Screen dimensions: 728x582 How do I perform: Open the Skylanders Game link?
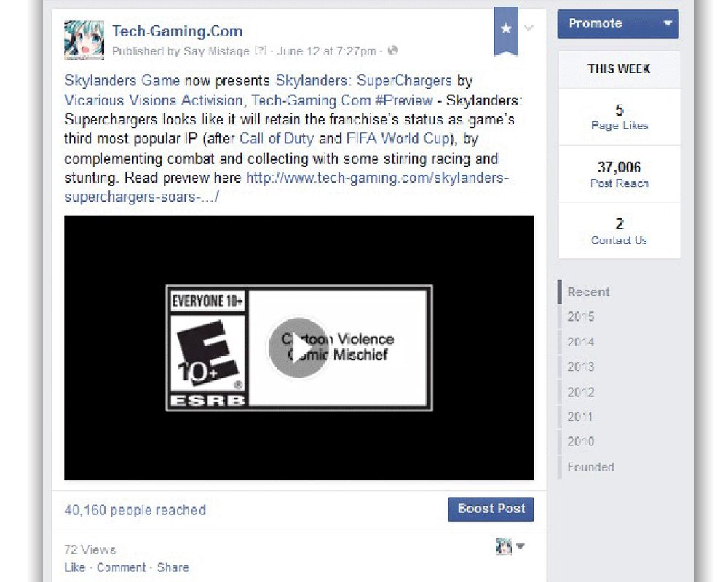click(122, 80)
